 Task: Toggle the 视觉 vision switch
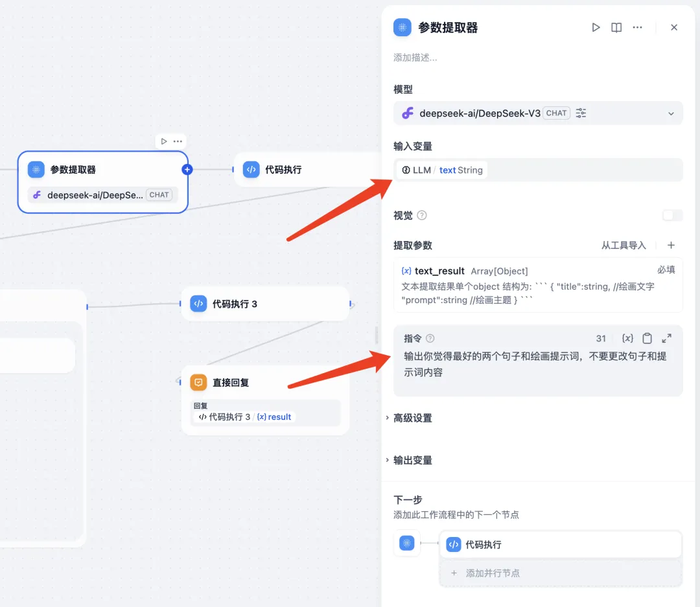click(x=672, y=216)
